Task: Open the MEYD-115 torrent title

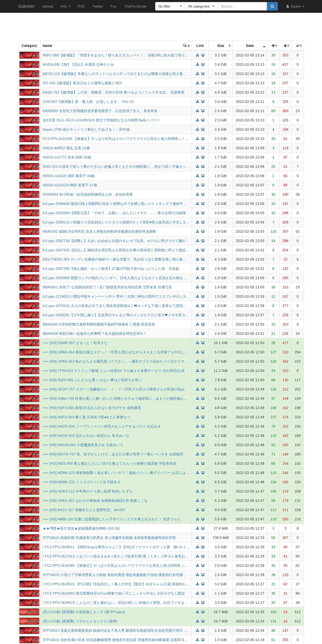Action: [x=114, y=74]
